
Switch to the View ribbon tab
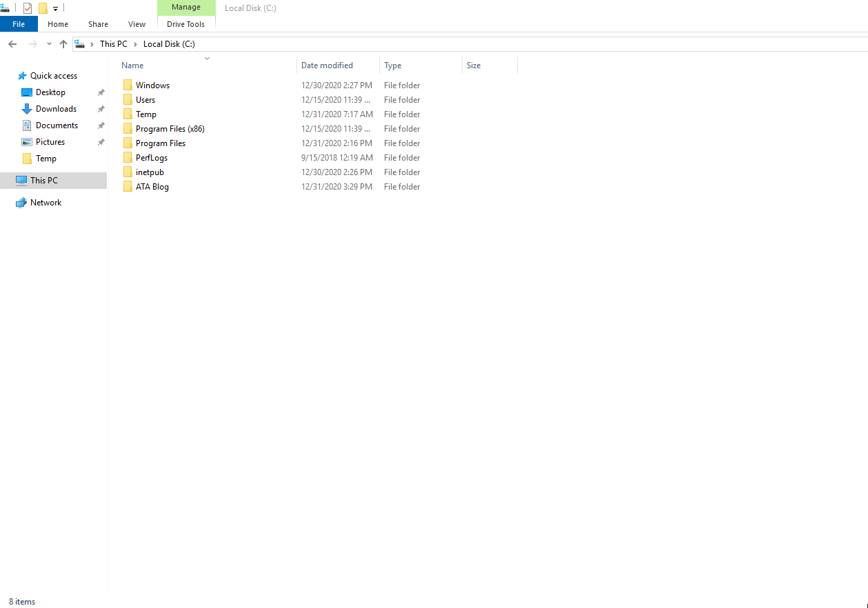(136, 23)
